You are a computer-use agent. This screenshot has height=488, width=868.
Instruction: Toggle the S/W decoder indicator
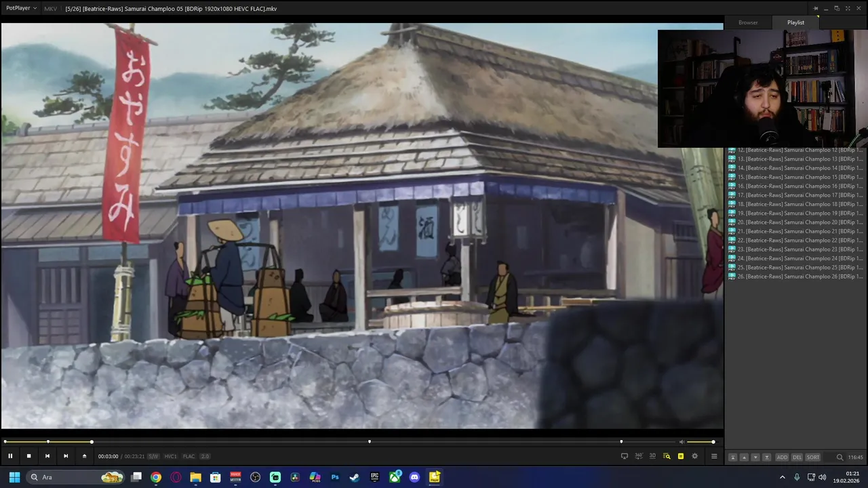click(x=153, y=456)
